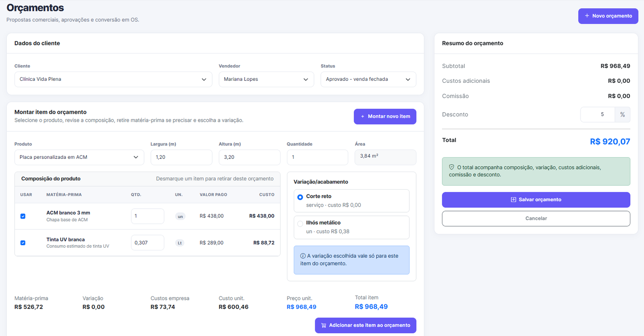Click the shield icon in the green notice

coord(452,167)
